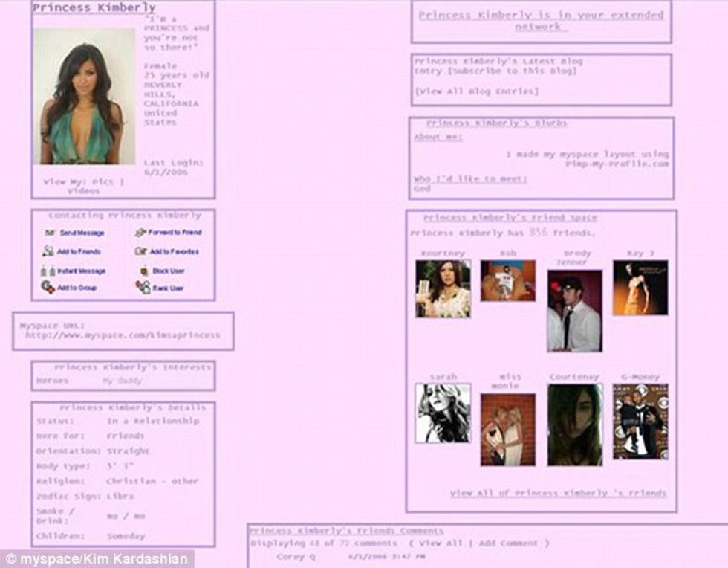Click the Block User icon
Screen dimensions: 728x568
click(144, 271)
